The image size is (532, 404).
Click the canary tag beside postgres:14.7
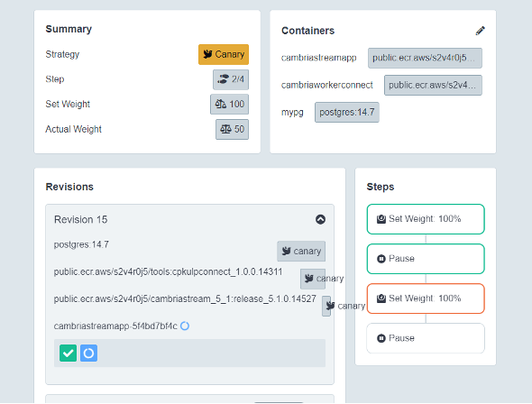pos(301,252)
